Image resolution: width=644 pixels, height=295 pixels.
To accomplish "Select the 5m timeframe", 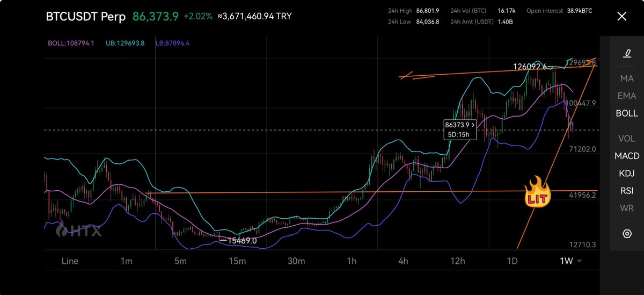I will [x=180, y=261].
